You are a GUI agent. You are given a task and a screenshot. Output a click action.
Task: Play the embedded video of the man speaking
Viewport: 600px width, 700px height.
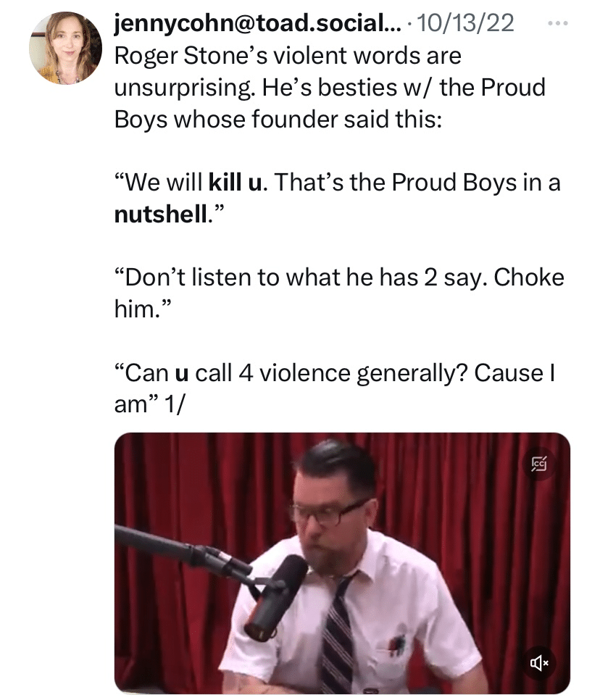[x=342, y=563]
